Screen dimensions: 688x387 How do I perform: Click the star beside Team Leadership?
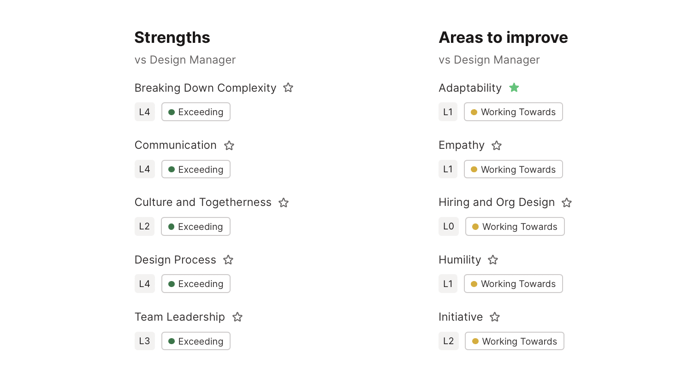(237, 317)
